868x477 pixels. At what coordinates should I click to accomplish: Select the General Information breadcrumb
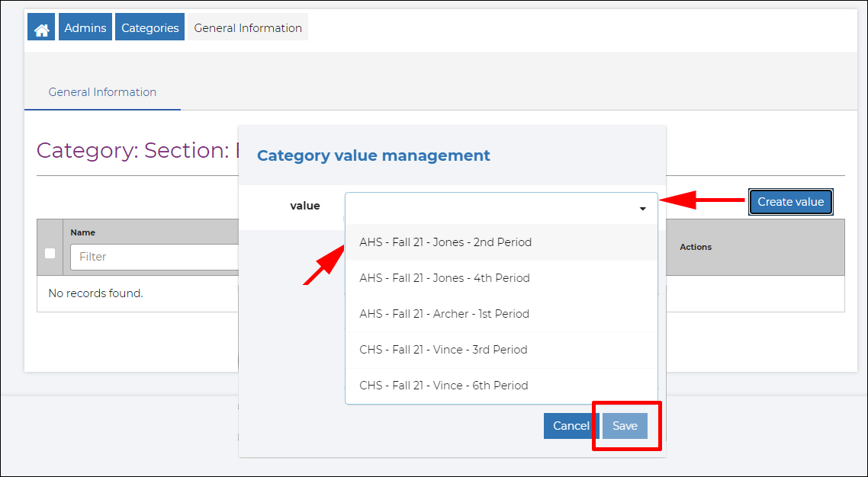coord(248,27)
